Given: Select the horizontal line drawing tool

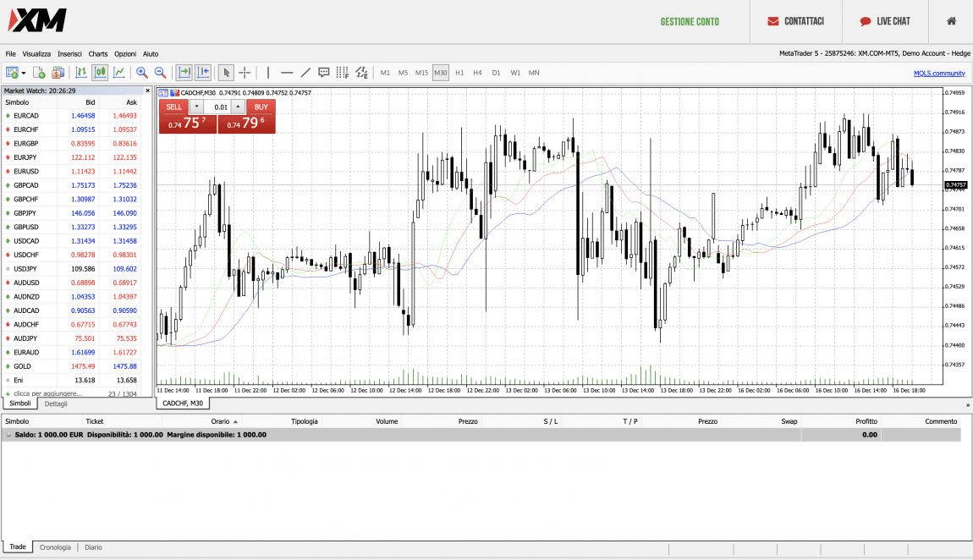Looking at the screenshot, I should (x=287, y=73).
